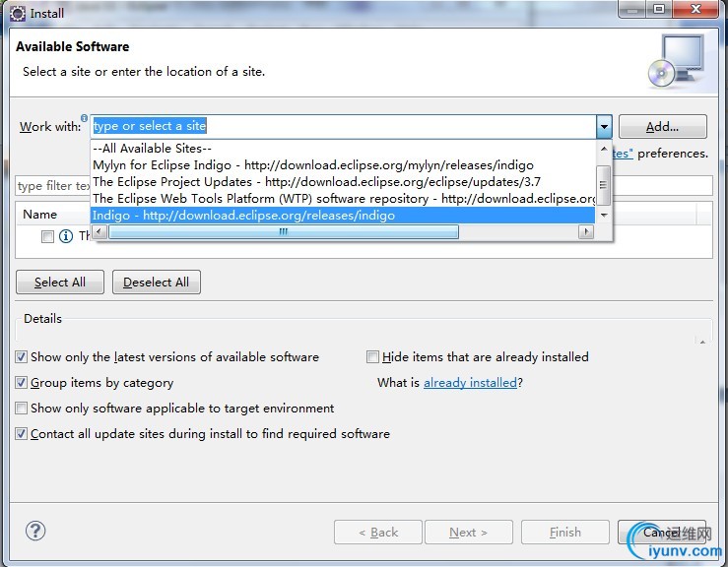Screen dimensions: 728x567
Task: Click the Finish button
Action: pos(565,533)
